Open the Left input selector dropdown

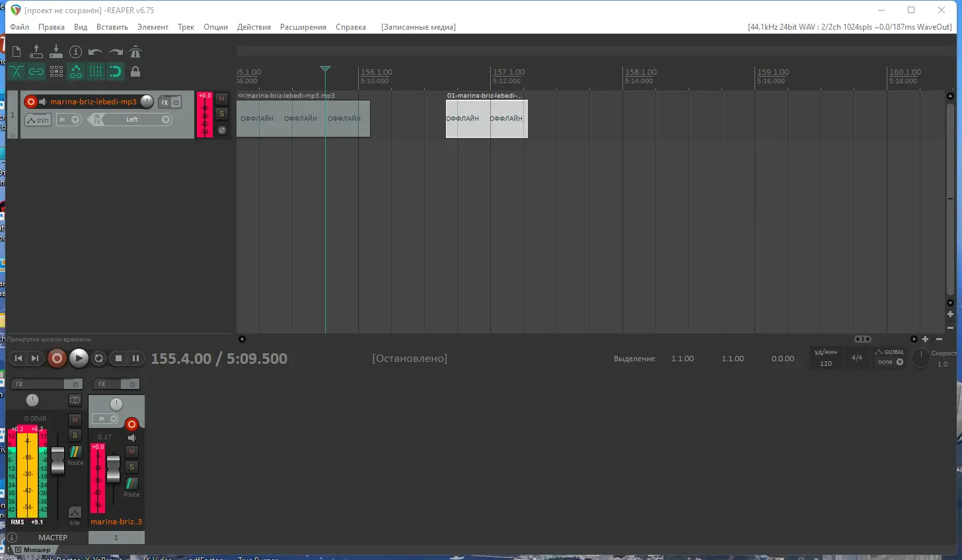click(138, 120)
